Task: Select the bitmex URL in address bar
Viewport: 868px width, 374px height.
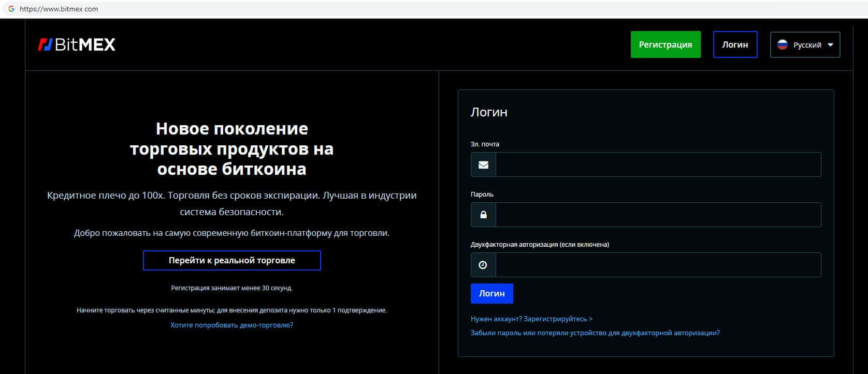Action: pos(59,9)
